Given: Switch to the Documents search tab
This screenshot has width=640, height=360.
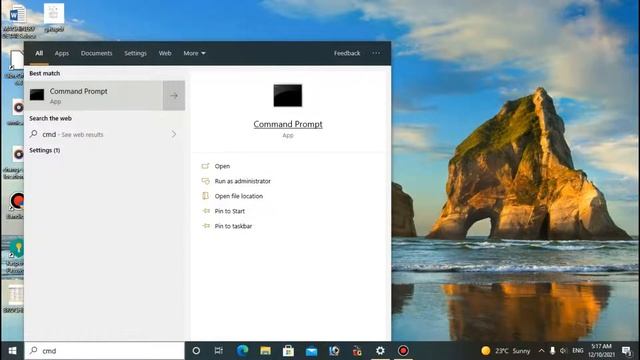Looking at the screenshot, I should coord(96,53).
